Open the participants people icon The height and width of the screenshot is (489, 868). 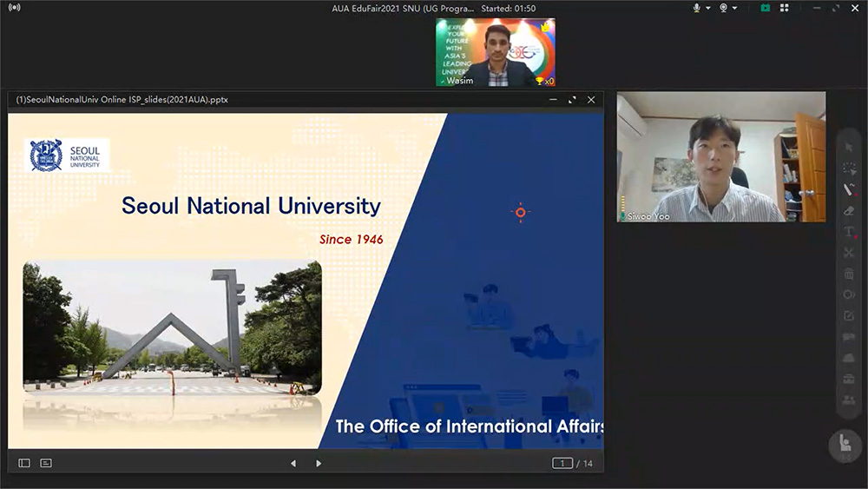pyautogui.click(x=849, y=400)
